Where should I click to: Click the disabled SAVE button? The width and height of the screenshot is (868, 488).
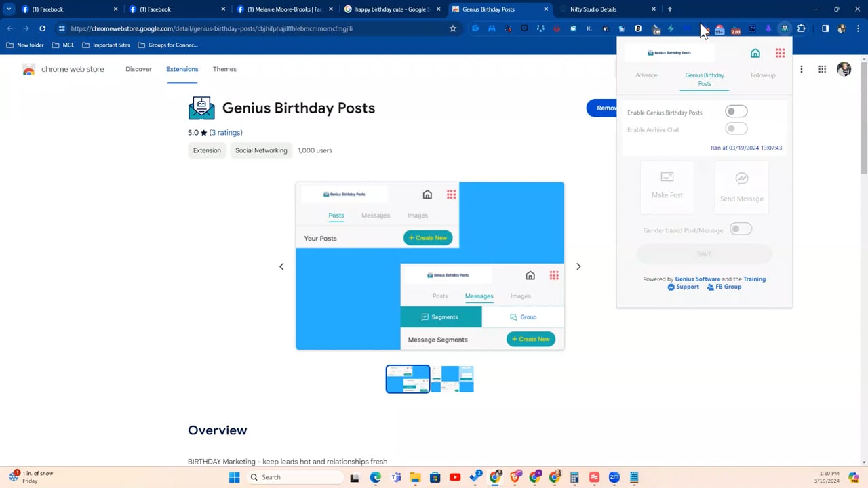(x=704, y=253)
